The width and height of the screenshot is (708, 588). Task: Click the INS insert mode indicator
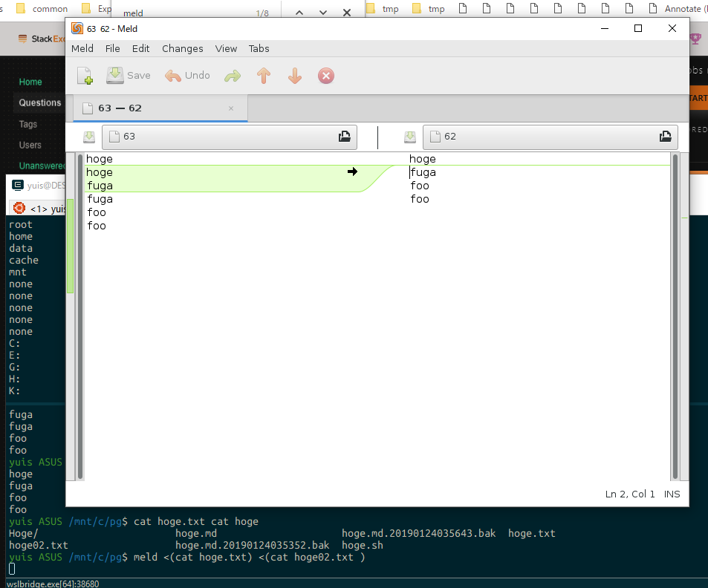(672, 494)
